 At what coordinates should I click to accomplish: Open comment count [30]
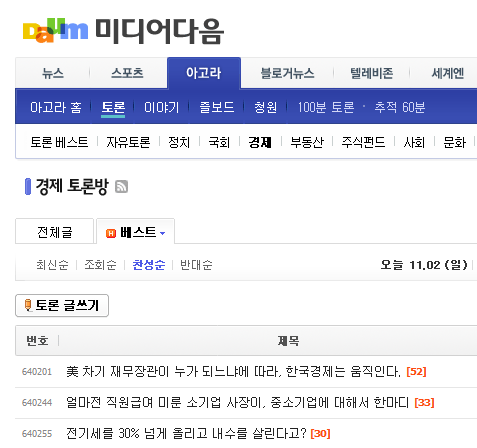pos(320,434)
